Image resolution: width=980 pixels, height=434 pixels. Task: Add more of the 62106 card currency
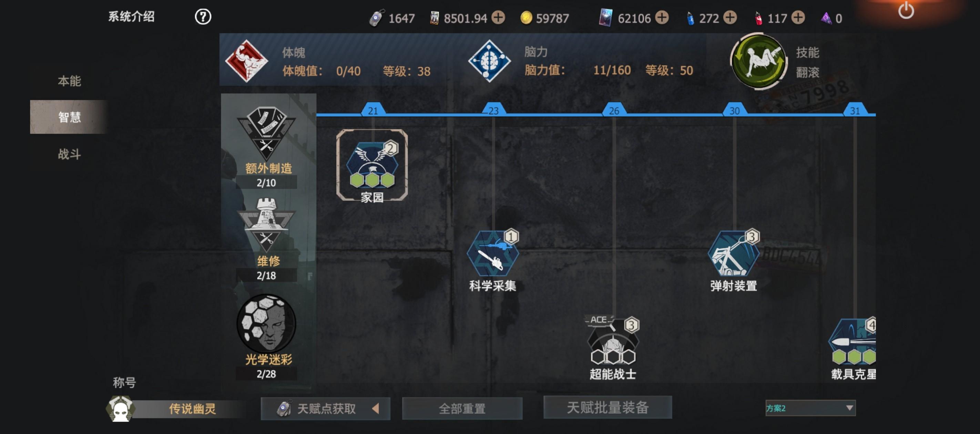click(x=662, y=18)
